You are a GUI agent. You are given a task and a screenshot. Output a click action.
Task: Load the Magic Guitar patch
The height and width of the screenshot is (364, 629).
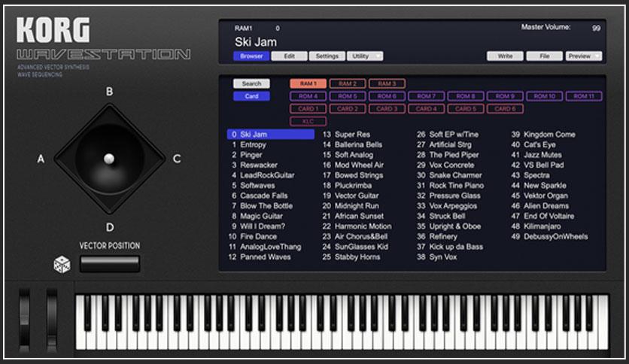(x=261, y=216)
